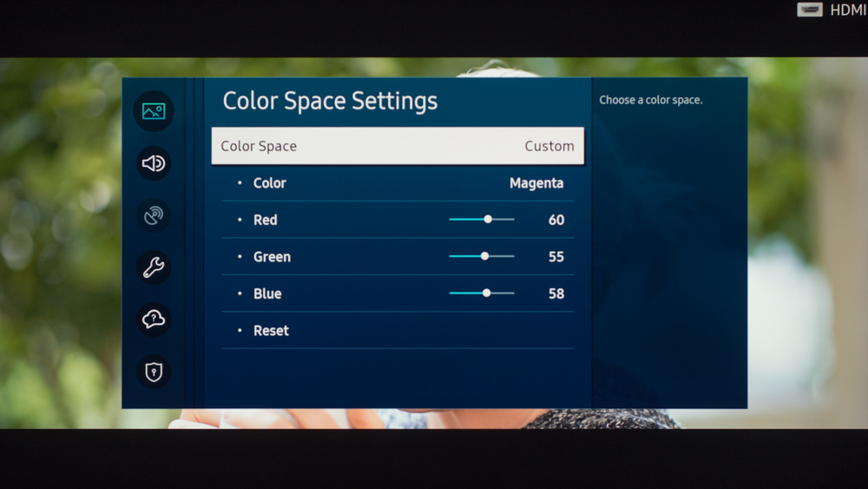
Task: Click the HDMI source icon
Action: [x=809, y=10]
